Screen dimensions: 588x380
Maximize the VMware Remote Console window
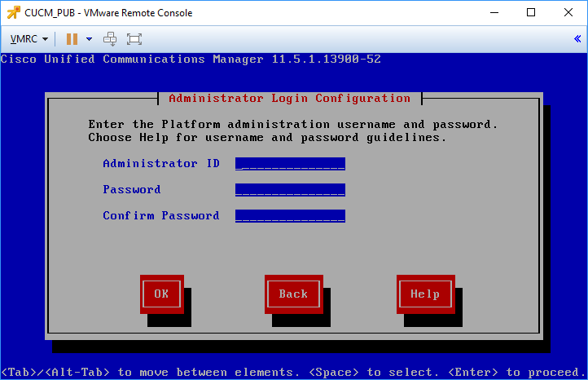(x=531, y=13)
